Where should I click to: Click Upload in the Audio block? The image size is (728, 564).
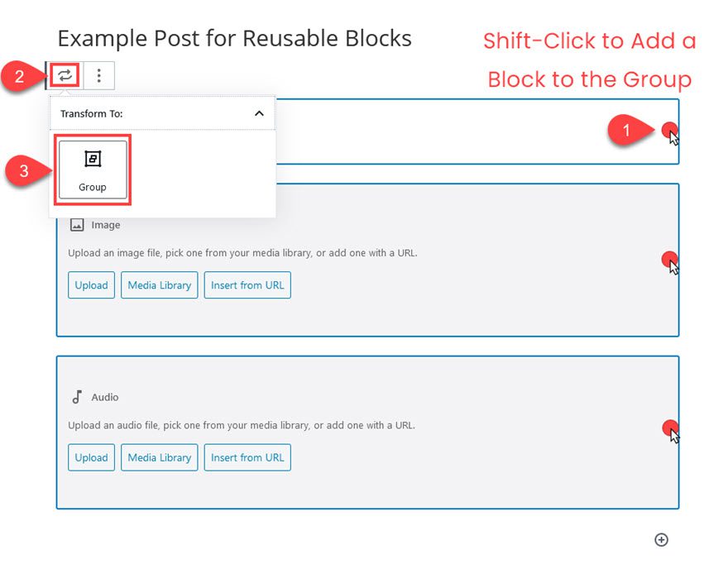[90, 457]
